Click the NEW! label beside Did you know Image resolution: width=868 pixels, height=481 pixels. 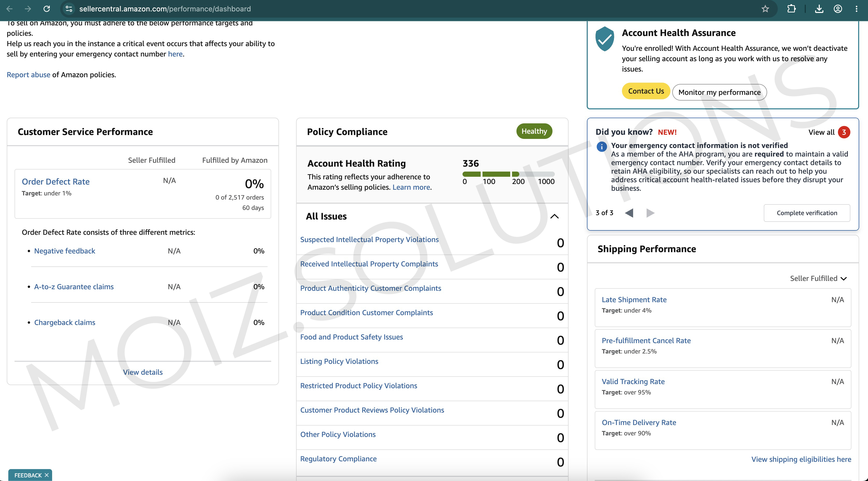[x=667, y=132]
